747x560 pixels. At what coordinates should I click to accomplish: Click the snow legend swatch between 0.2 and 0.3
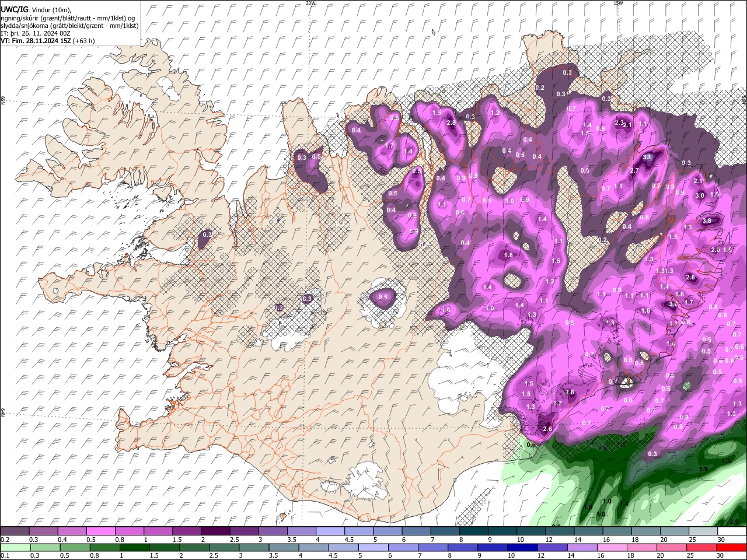(x=15, y=531)
